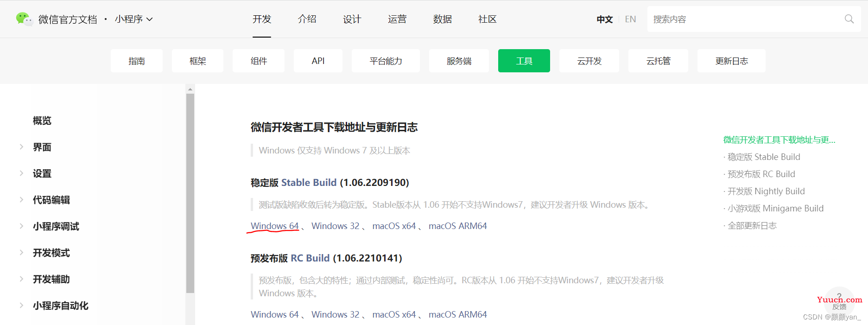Switch language to 中文

pyautogui.click(x=604, y=19)
